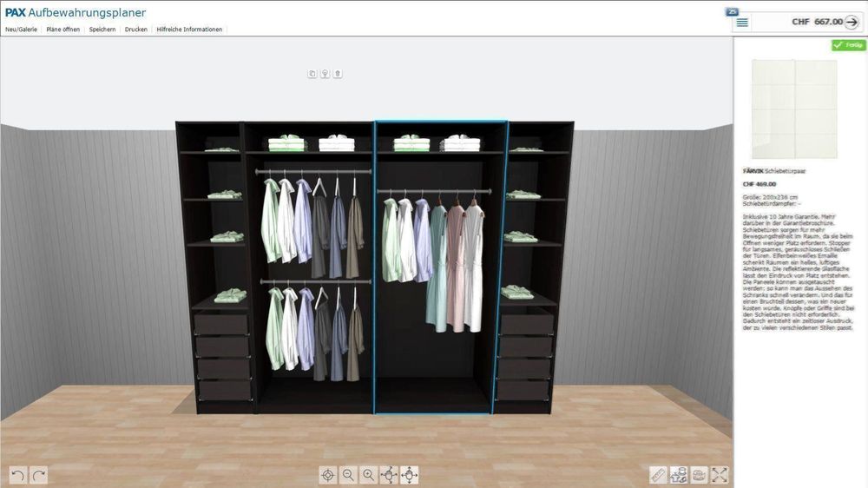The image size is (868, 488).
Task: Click the green Fertig button
Action: (x=848, y=45)
